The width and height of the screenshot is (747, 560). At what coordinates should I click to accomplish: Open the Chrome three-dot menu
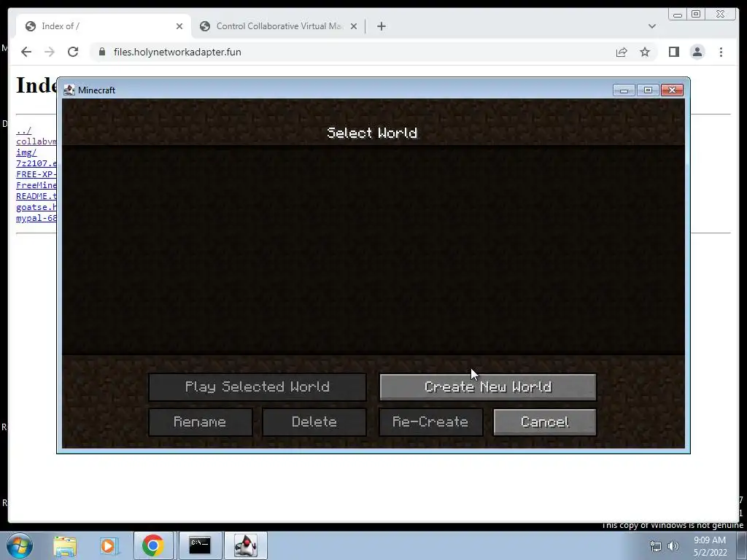pos(721,52)
